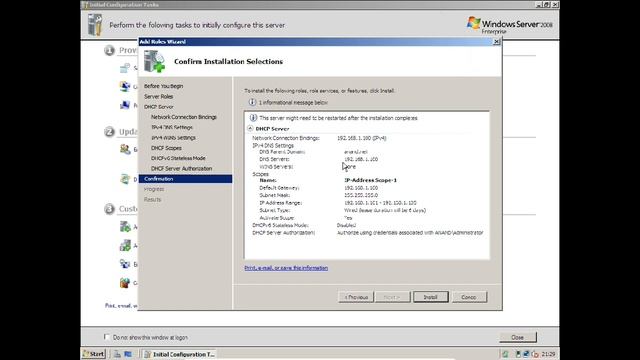Close the Add Roles Wizard with X
640x360 pixels.
coord(496,42)
